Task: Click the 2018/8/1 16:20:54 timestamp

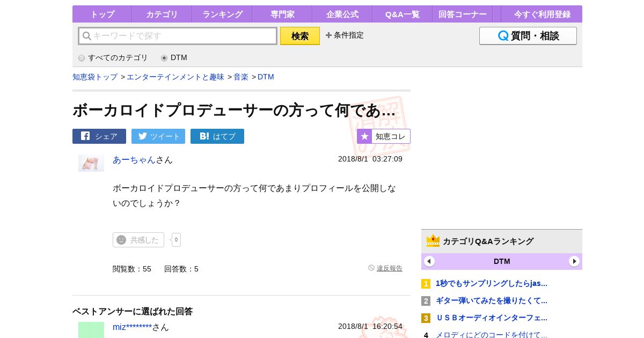Action: [x=370, y=326]
